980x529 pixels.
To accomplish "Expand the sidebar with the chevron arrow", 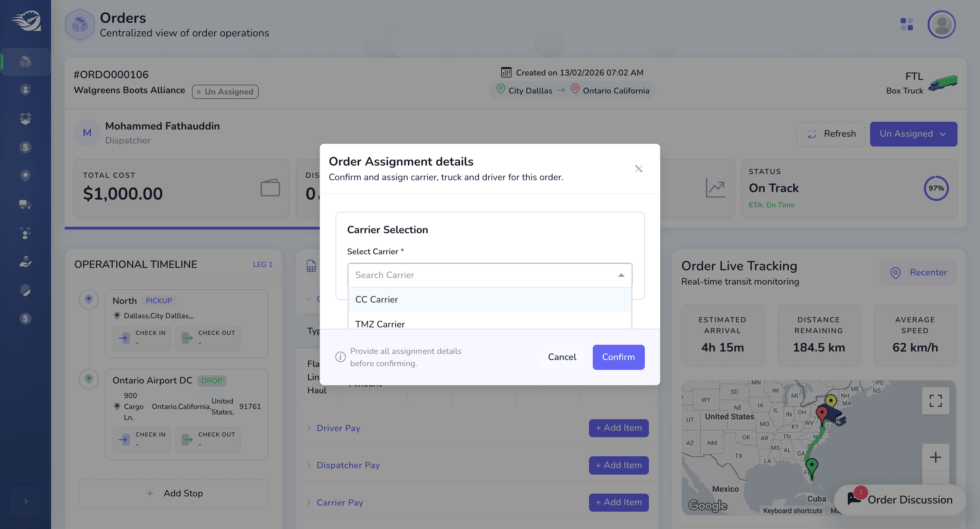I will [26, 501].
